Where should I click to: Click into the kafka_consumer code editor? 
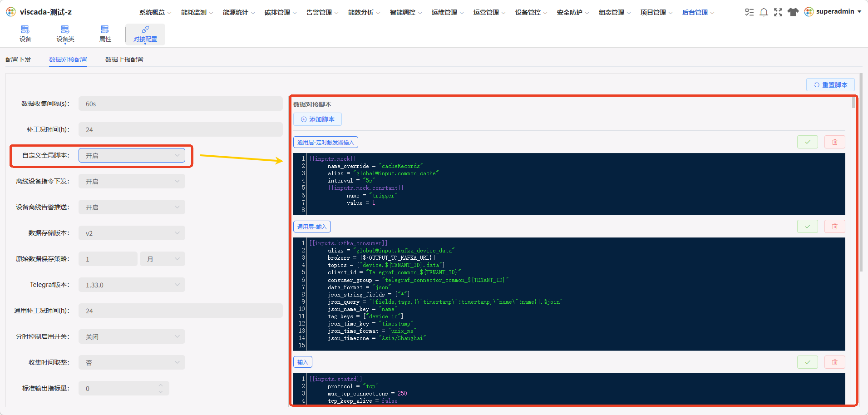pyautogui.click(x=569, y=294)
